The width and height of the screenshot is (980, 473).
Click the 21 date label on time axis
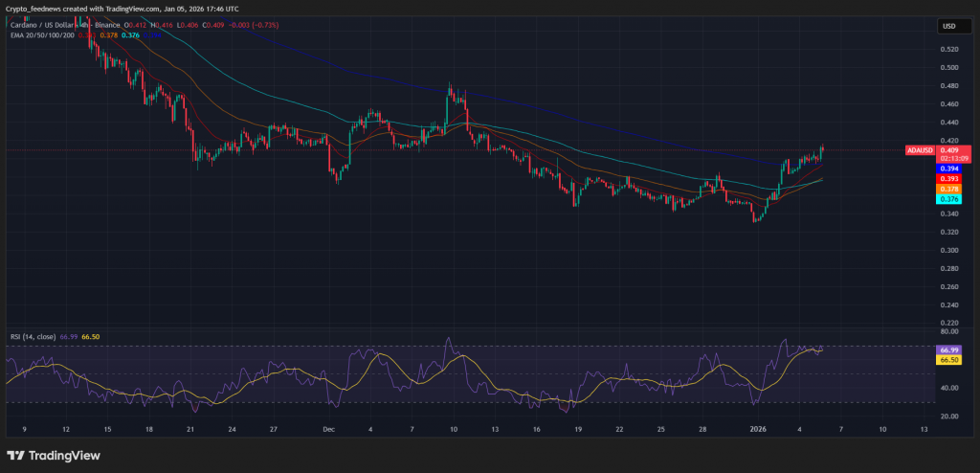pyautogui.click(x=190, y=429)
